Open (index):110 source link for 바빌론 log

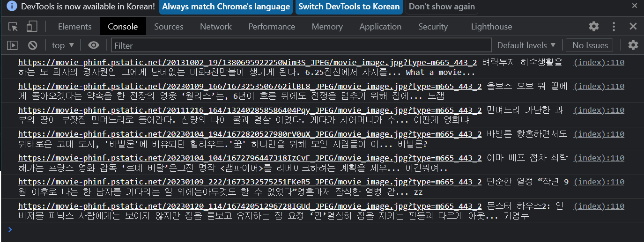pos(599,134)
